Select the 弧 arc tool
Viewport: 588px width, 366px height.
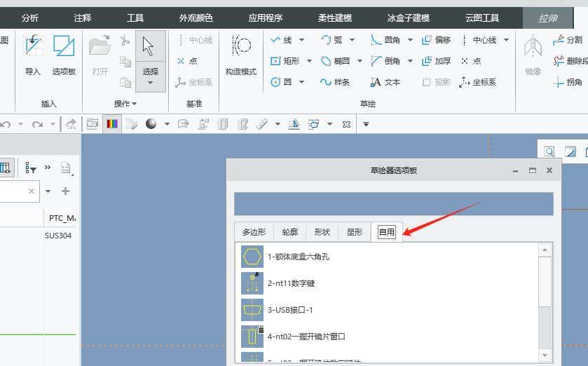[331, 40]
